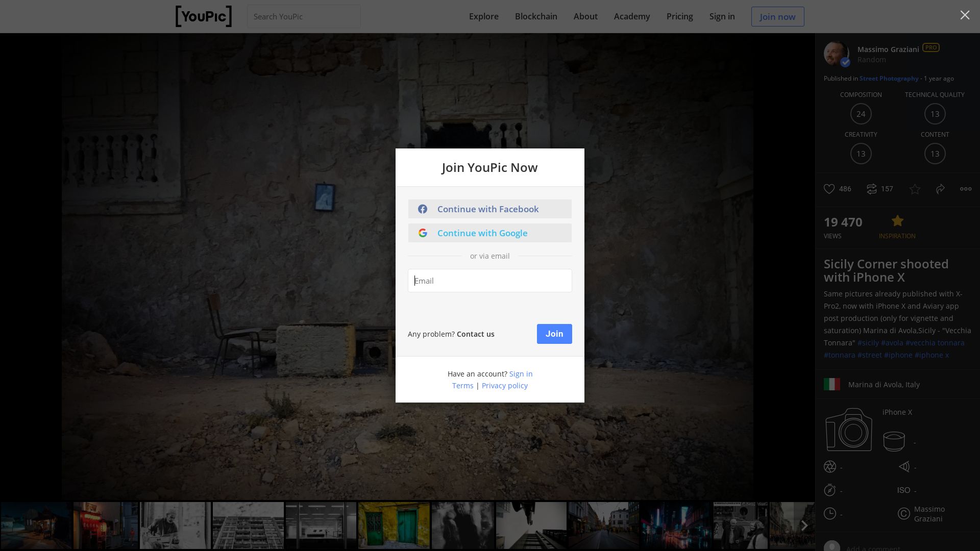Viewport: 980px width, 551px height.
Task: Toggle the favorite star outline icon
Action: pos(915,189)
